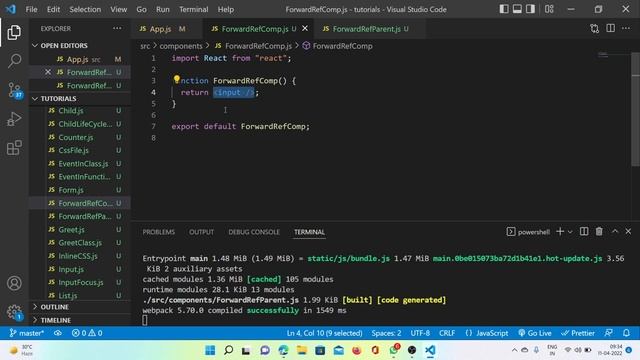The width and height of the screenshot is (640, 360).
Task: Click the Open Changes icon in the editor toolbar
Action: tap(594, 29)
